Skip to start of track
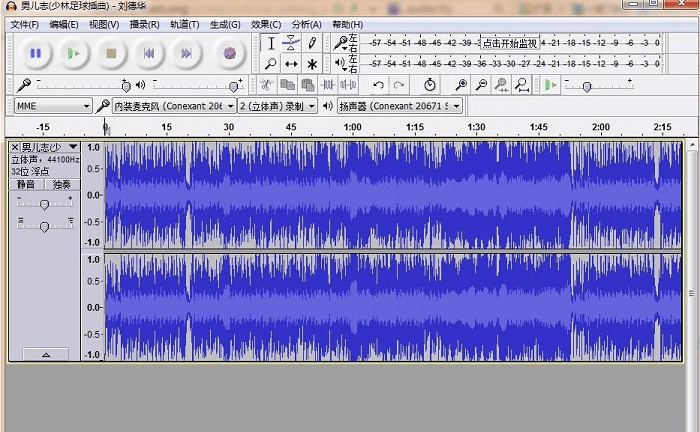The image size is (700, 432). click(149, 53)
